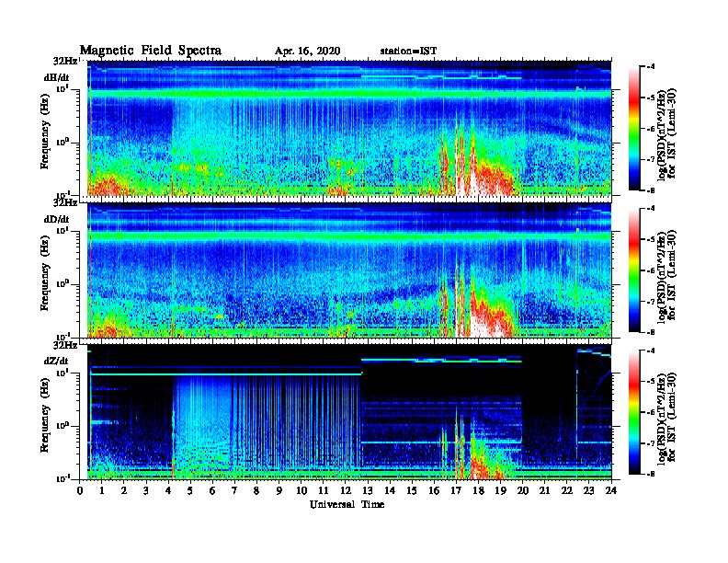
Task: Click the "Magnetic Field Spectra" title
Action: click(x=151, y=51)
